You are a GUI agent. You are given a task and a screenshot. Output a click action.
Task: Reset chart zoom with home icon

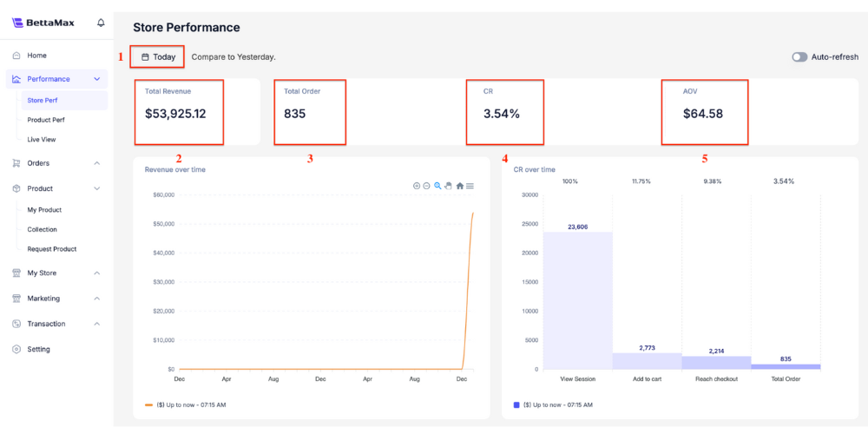459,186
